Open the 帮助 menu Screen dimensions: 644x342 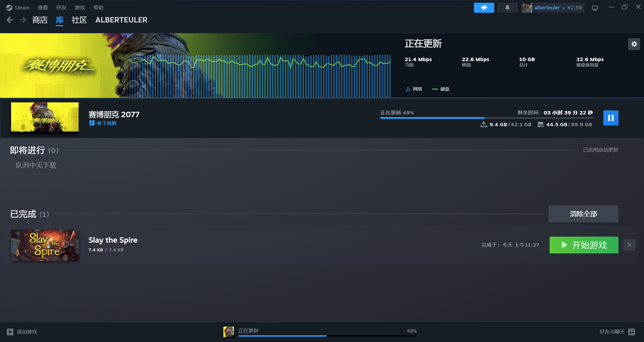pyautogui.click(x=98, y=7)
